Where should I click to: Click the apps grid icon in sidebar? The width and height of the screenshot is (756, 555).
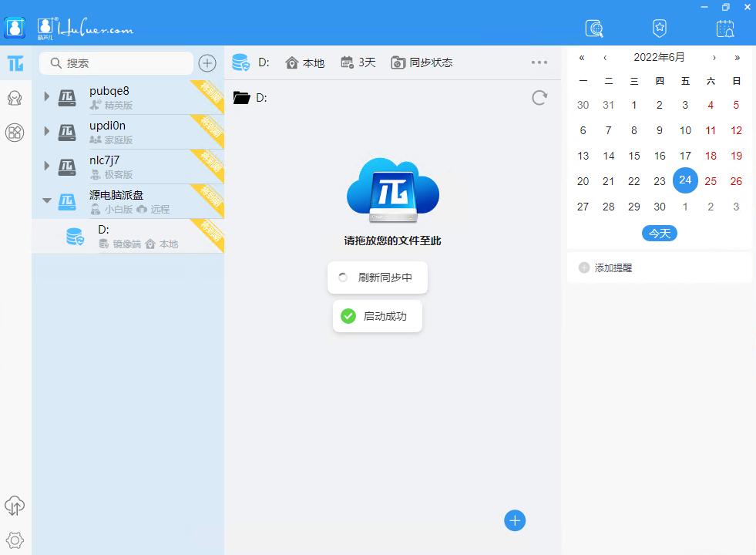15,133
